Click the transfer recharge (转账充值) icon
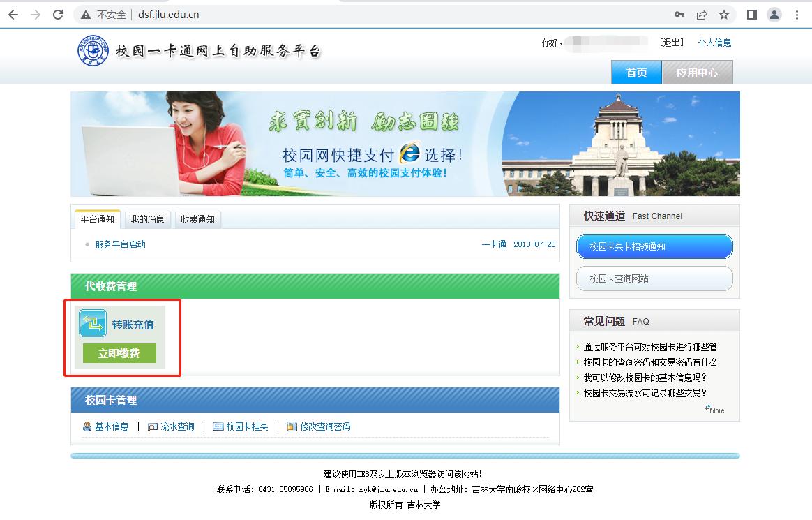The height and width of the screenshot is (520, 812). (93, 324)
